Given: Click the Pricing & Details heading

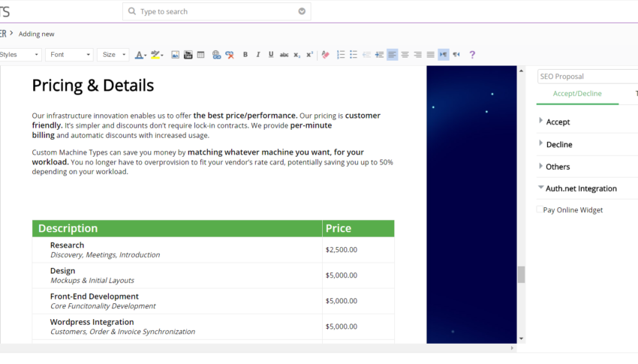Looking at the screenshot, I should (x=93, y=86).
